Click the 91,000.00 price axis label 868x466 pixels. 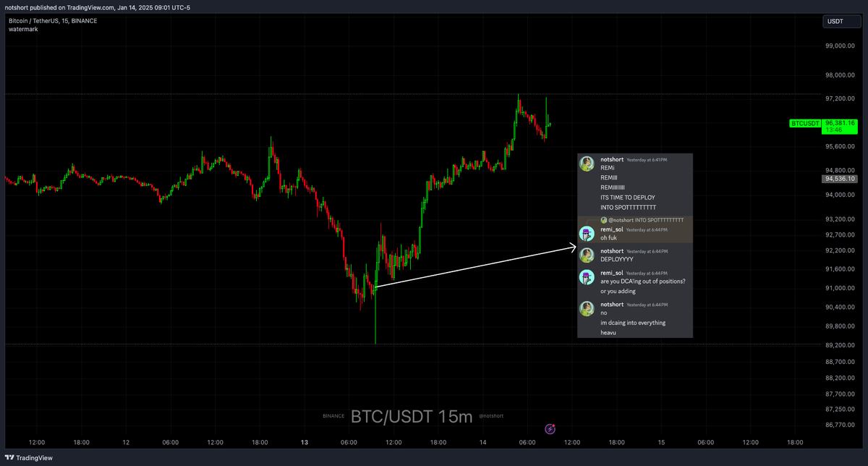[x=840, y=289]
